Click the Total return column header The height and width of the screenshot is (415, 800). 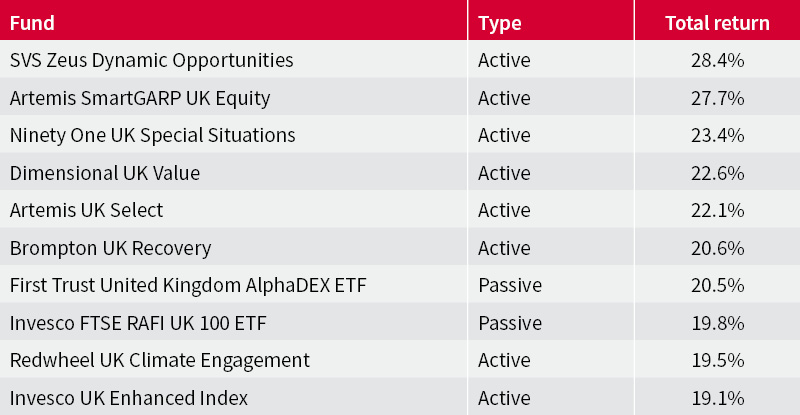tap(717, 22)
